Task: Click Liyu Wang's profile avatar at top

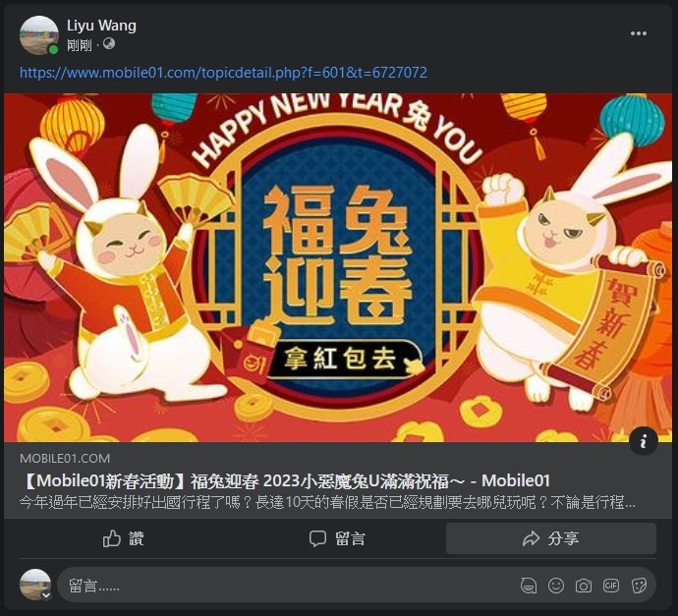Action: (39, 35)
